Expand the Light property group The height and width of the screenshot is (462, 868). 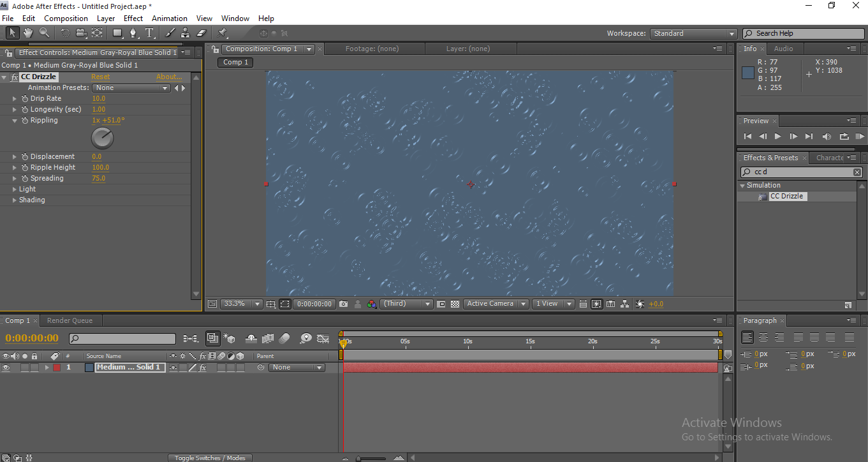14,190
